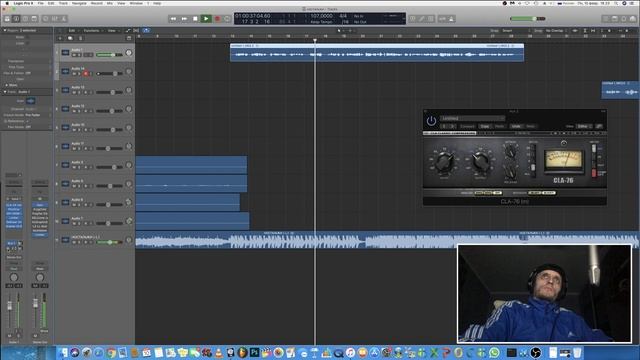
Task: Open the File menu
Action: (x=41, y=3)
